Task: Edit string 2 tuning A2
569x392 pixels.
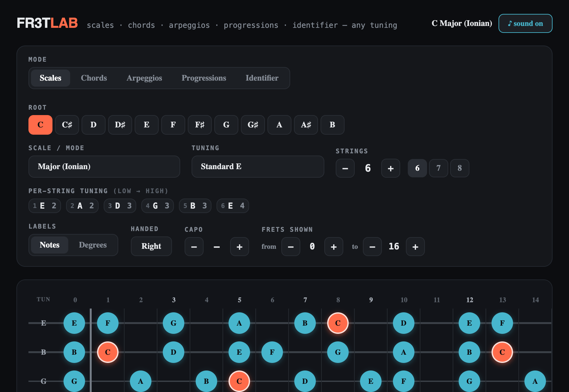Action: (82, 206)
